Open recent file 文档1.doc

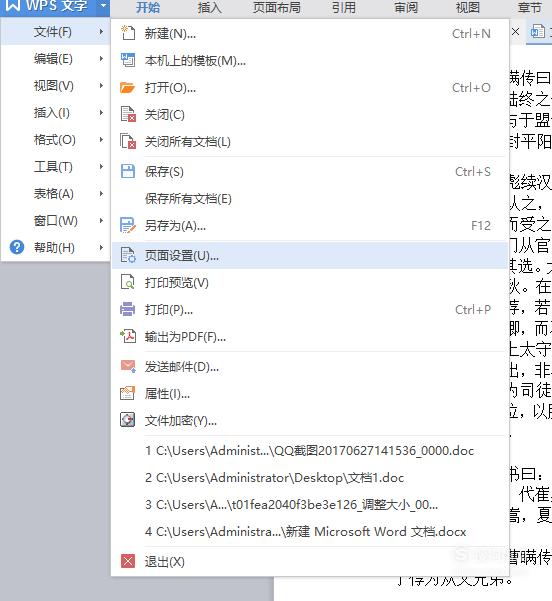click(310, 478)
